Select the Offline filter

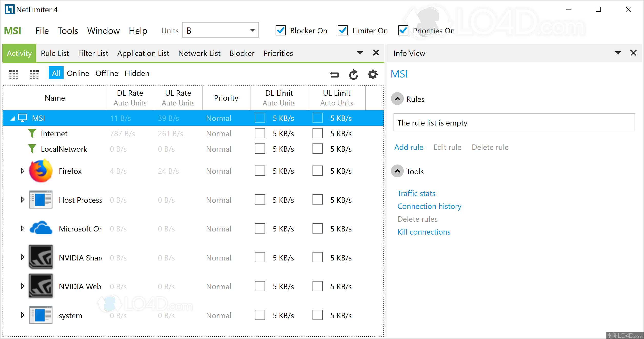107,73
